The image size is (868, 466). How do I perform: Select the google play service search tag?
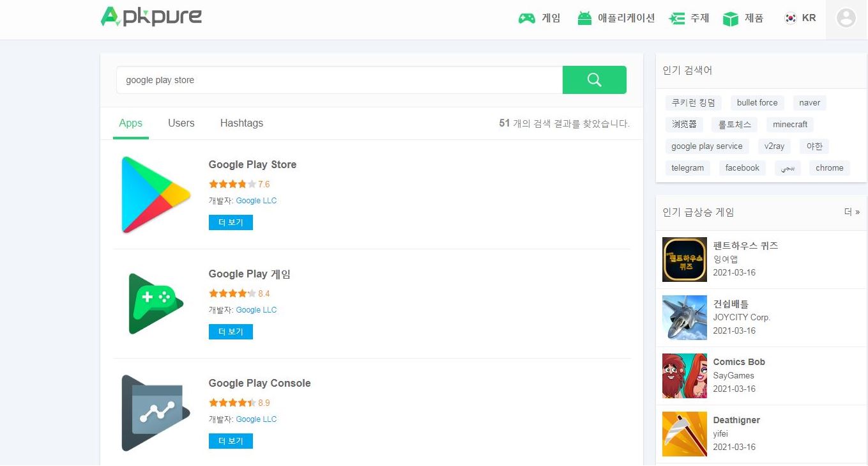pyautogui.click(x=707, y=146)
